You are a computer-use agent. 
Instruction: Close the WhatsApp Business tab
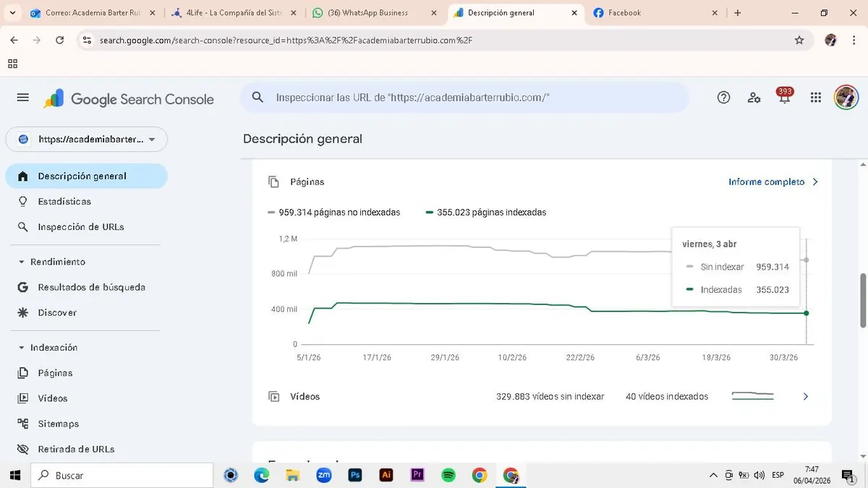[434, 13]
